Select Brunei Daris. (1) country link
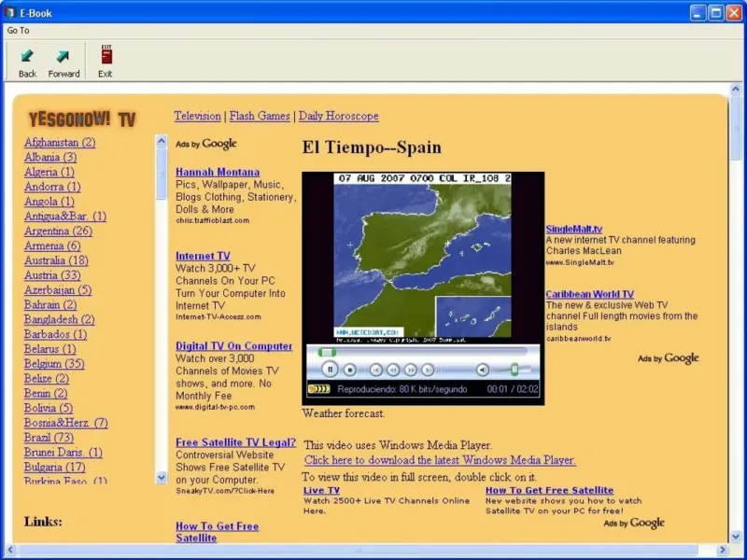 click(x=63, y=453)
